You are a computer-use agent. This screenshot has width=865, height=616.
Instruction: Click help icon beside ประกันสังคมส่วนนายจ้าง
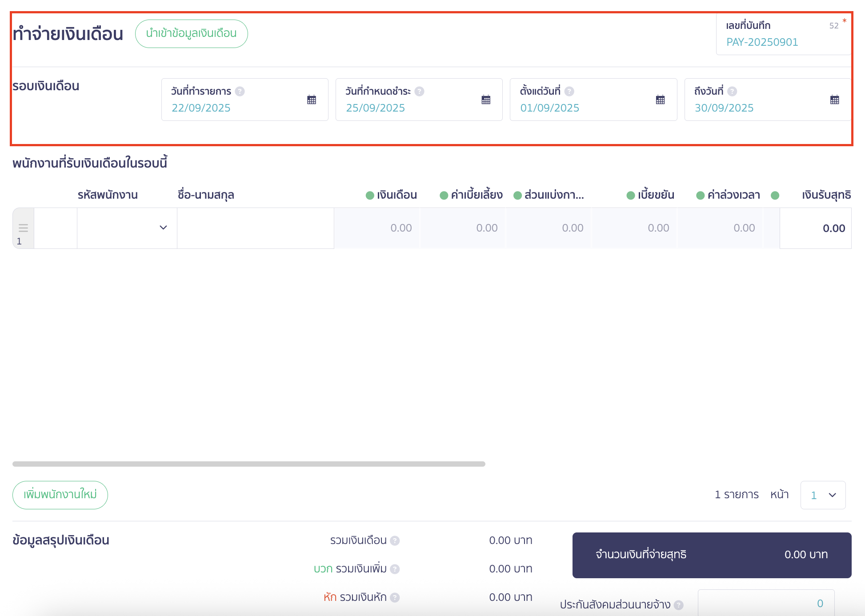678,605
